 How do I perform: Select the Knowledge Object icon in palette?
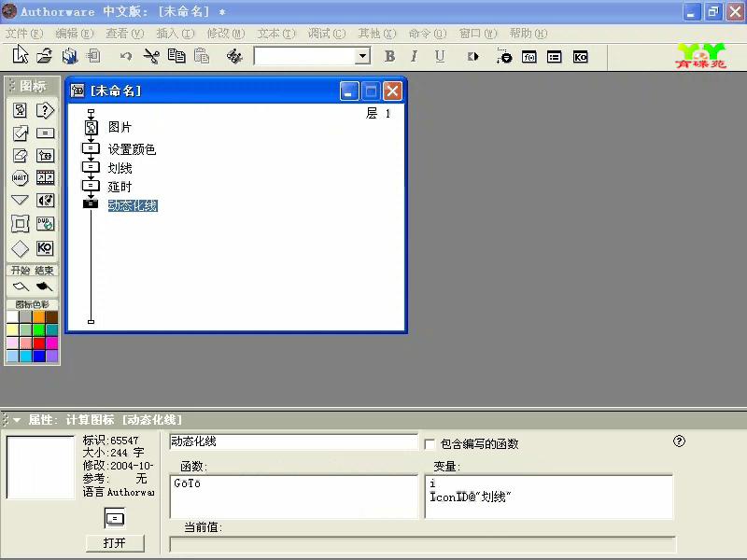tap(45, 248)
